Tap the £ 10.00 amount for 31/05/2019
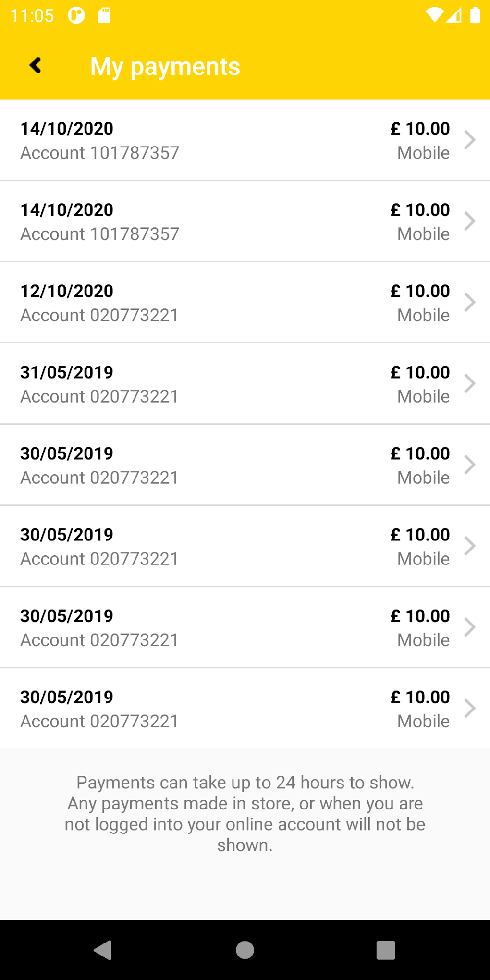Screen dimensions: 490x980 click(420, 372)
